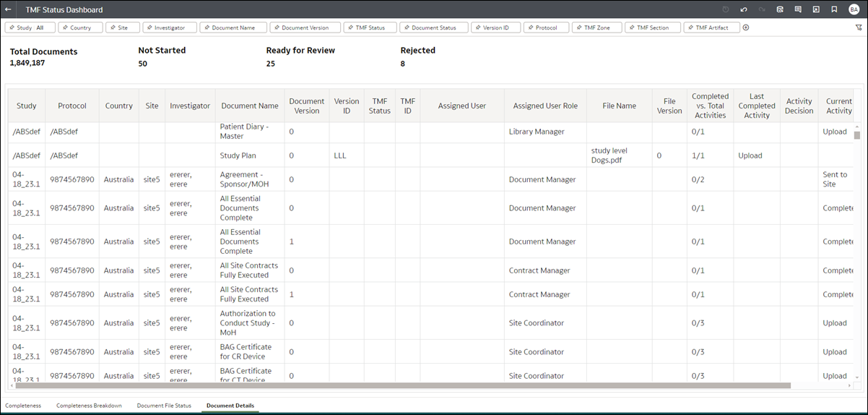The height and width of the screenshot is (415, 868).
Task: Click the 'Sent to Site' activity cell
Action: 836,179
